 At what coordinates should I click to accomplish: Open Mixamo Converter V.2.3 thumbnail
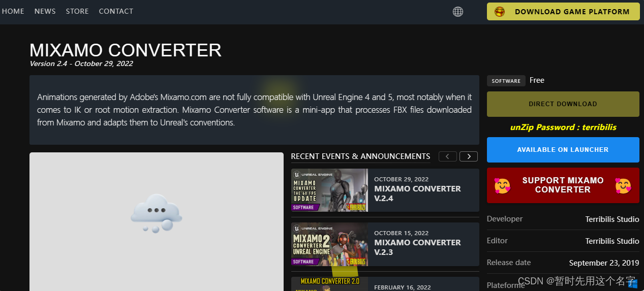coord(329,244)
